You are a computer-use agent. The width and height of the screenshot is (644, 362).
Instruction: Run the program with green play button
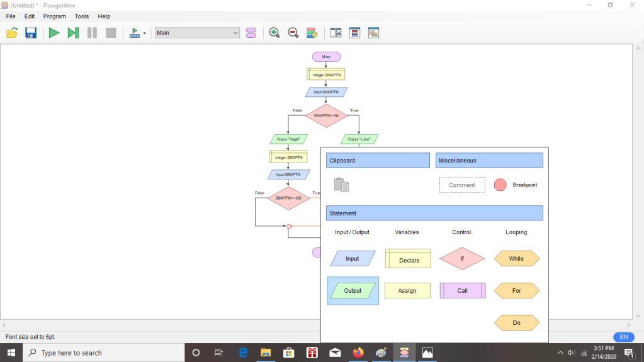[54, 33]
